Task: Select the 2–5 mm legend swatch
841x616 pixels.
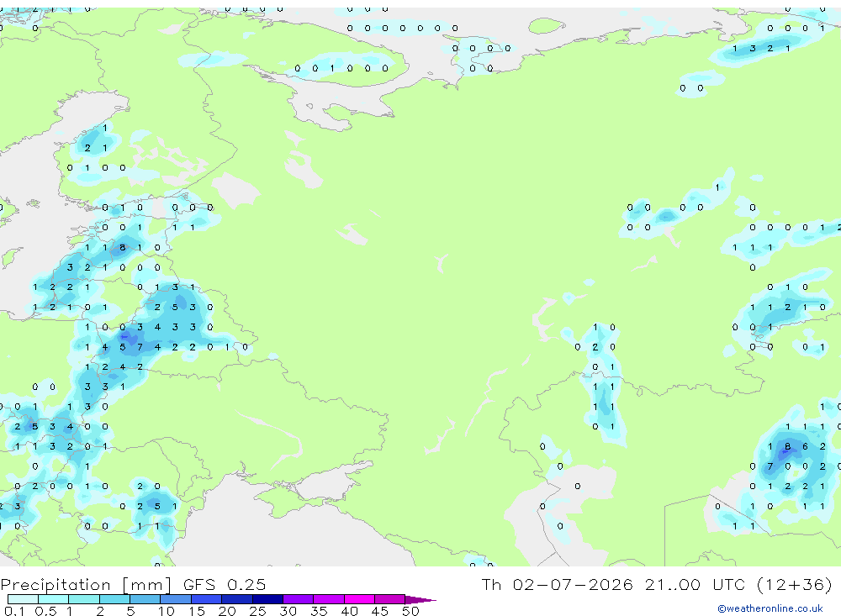Action: 114,599
